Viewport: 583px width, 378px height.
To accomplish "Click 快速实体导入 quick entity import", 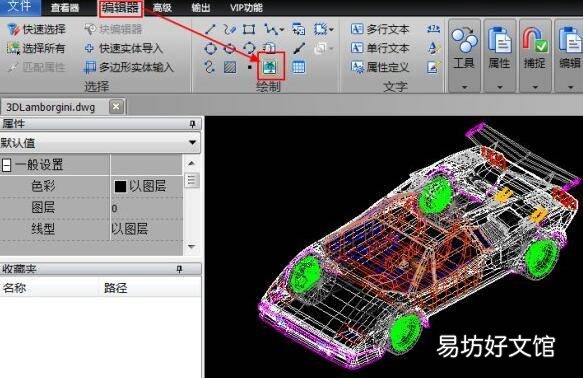I will 124,48.
